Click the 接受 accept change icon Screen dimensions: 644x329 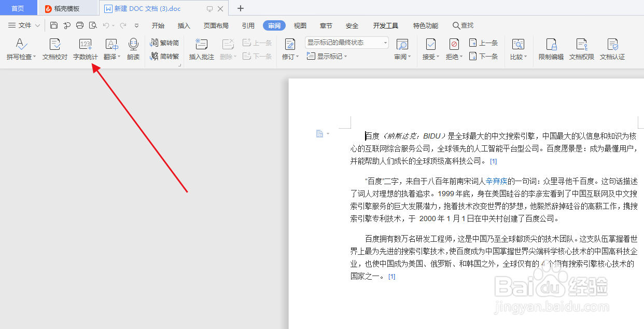[430, 44]
